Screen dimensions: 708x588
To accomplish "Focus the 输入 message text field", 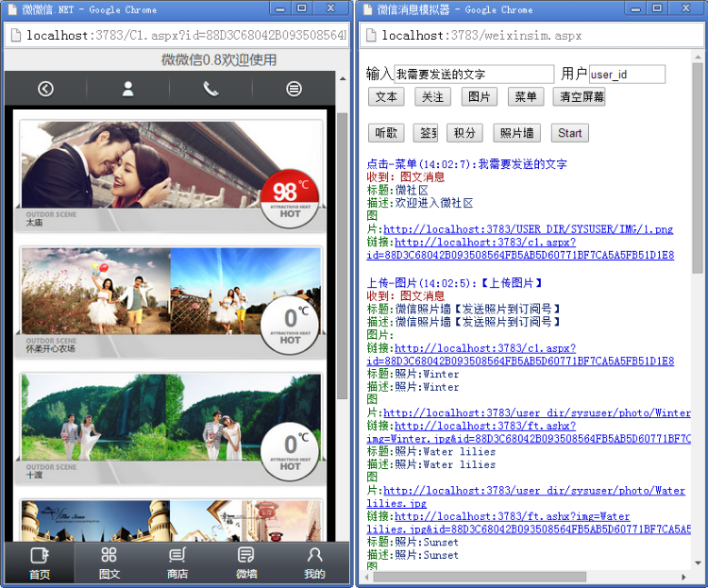I will coord(474,74).
